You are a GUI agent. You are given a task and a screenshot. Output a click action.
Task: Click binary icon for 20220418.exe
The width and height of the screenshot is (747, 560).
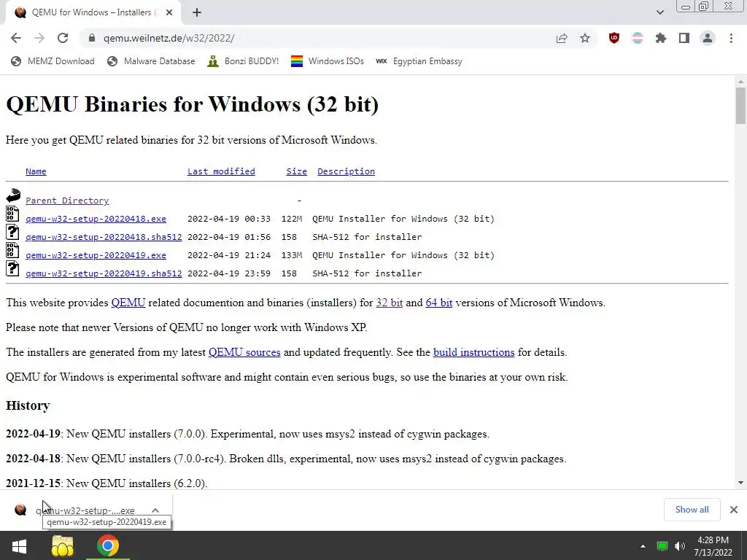pyautogui.click(x=12, y=214)
